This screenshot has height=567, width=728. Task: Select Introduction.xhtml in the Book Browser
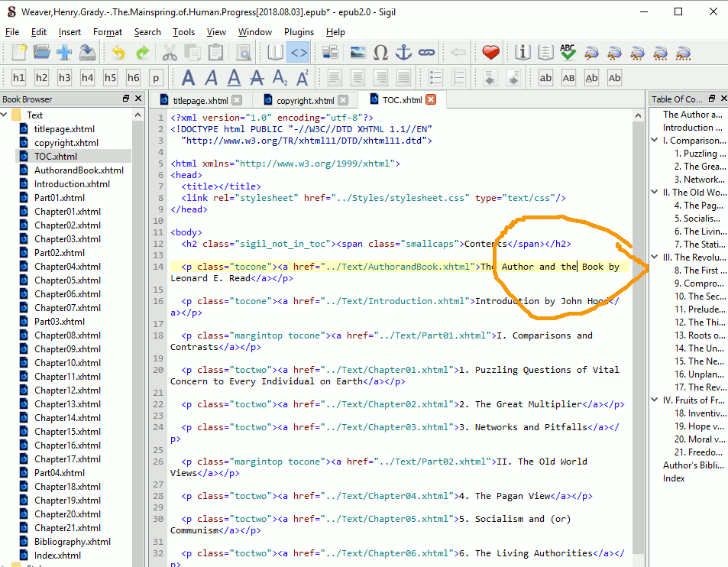point(72,183)
